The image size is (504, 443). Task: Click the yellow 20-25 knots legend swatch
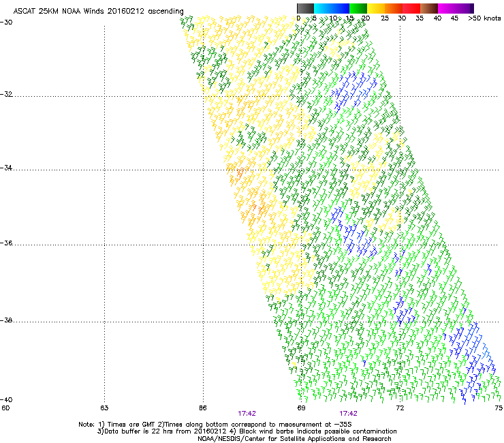[x=376, y=8]
